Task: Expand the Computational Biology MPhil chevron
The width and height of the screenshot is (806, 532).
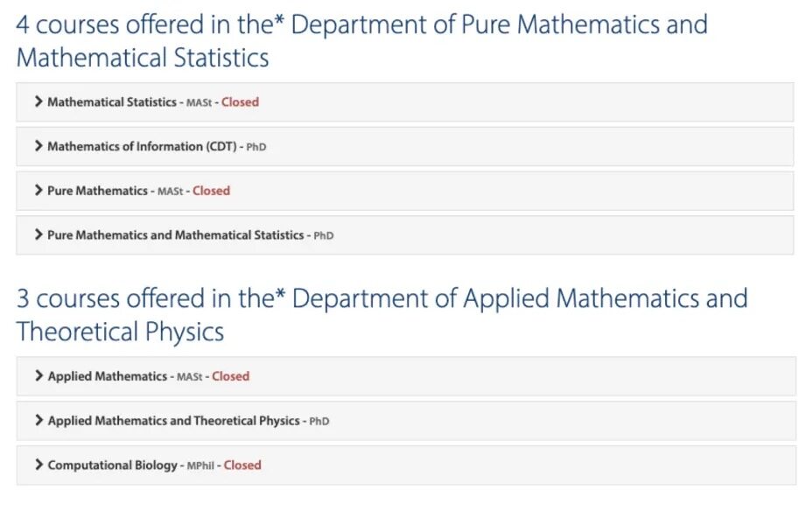Action: coord(39,465)
